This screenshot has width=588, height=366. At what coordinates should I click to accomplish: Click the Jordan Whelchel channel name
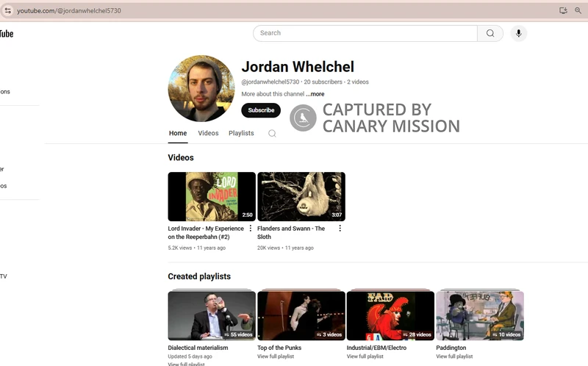pyautogui.click(x=298, y=67)
